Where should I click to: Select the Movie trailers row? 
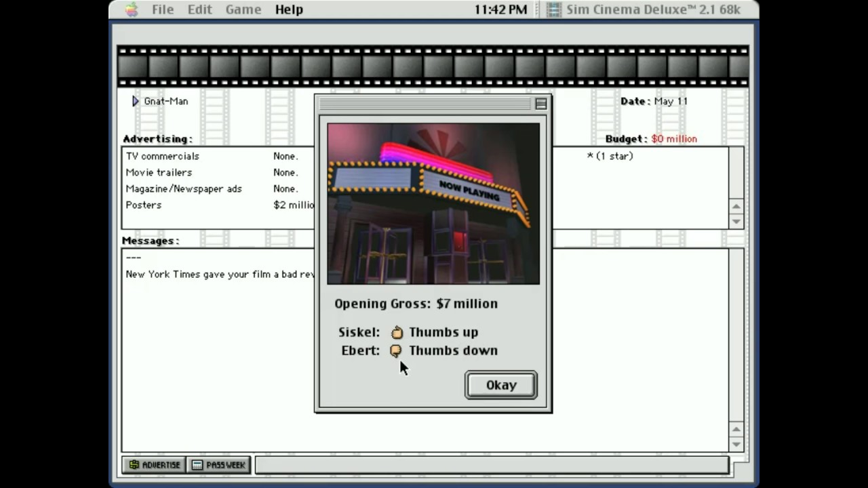point(219,172)
